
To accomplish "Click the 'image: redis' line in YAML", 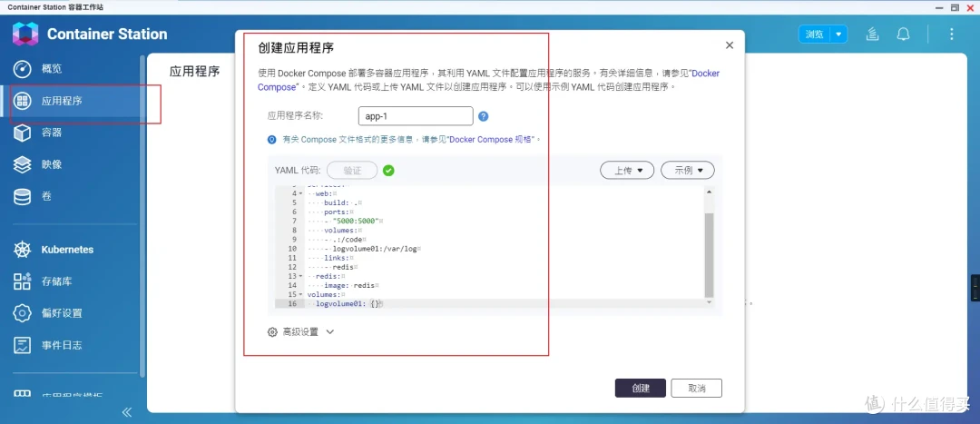I will coord(348,285).
